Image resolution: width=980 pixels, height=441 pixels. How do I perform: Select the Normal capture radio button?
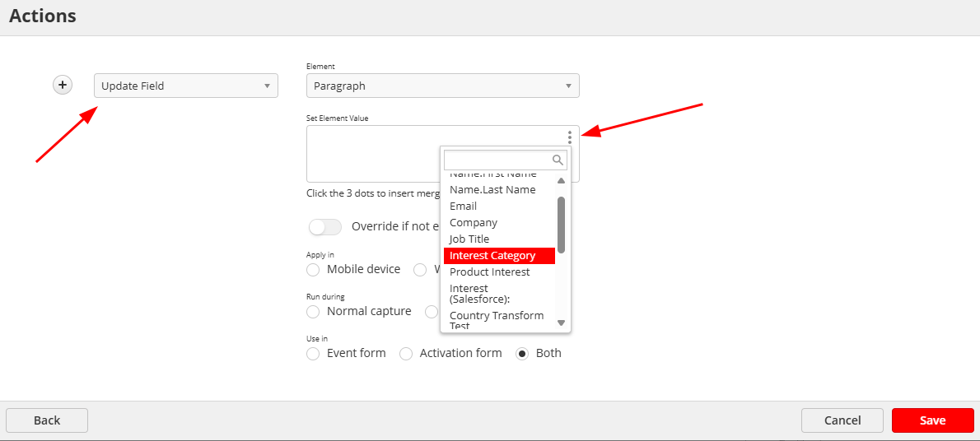click(x=313, y=311)
